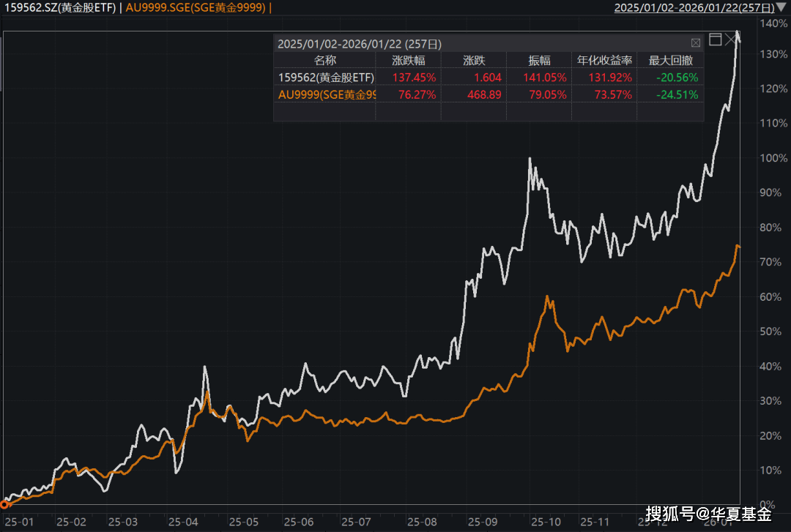Click the 2025/01/02-2026/01/22 date range link
791x532 pixels.
pyautogui.click(x=694, y=8)
